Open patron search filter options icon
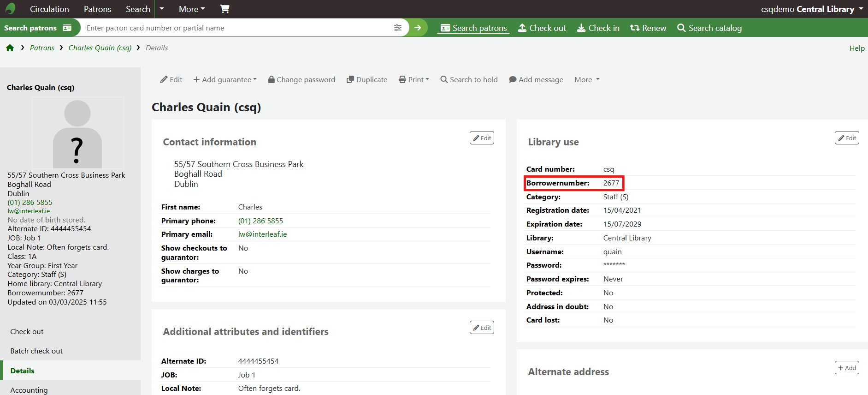The image size is (868, 395). (397, 28)
